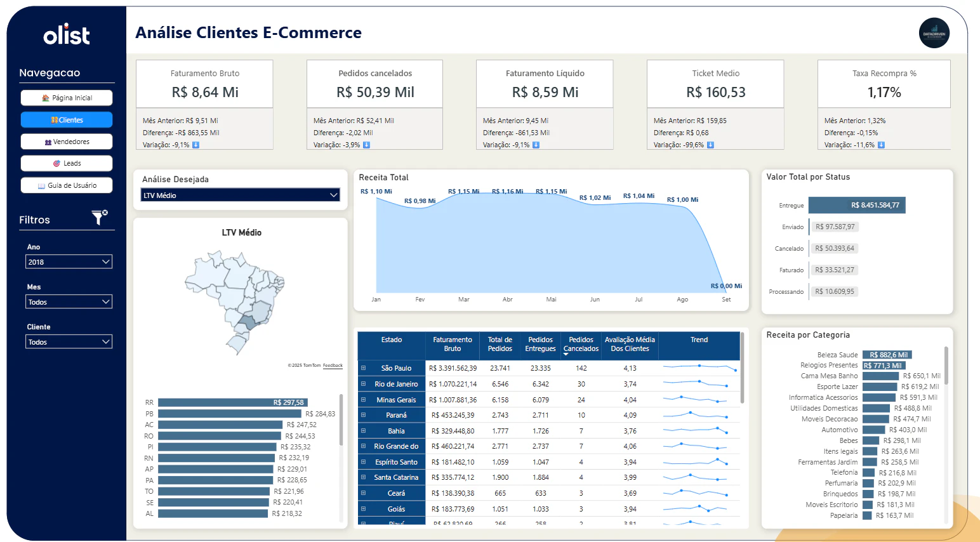Select the PB bar in LTV chart
Viewport: 980px width, 542px height.
pos(229,414)
